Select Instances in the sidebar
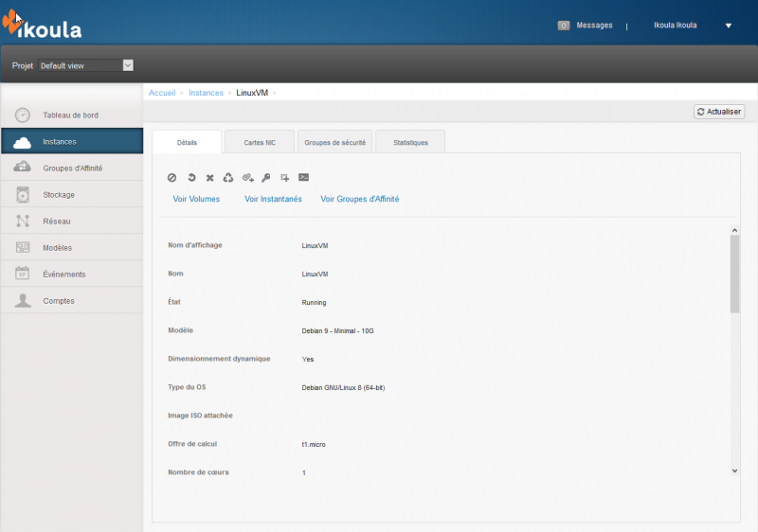758x532 pixels. point(72,141)
